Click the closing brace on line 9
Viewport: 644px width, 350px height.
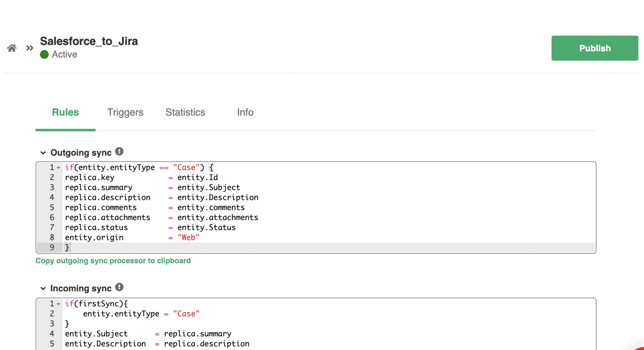(x=67, y=248)
